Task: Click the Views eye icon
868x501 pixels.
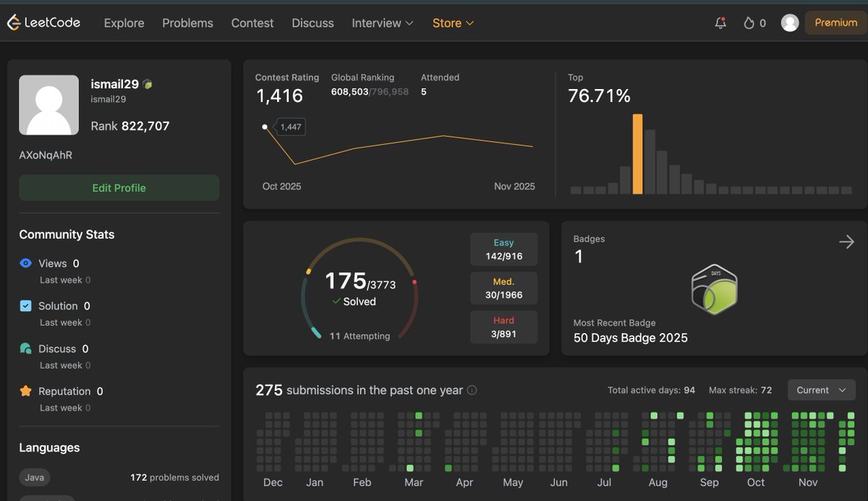Action: (x=26, y=264)
